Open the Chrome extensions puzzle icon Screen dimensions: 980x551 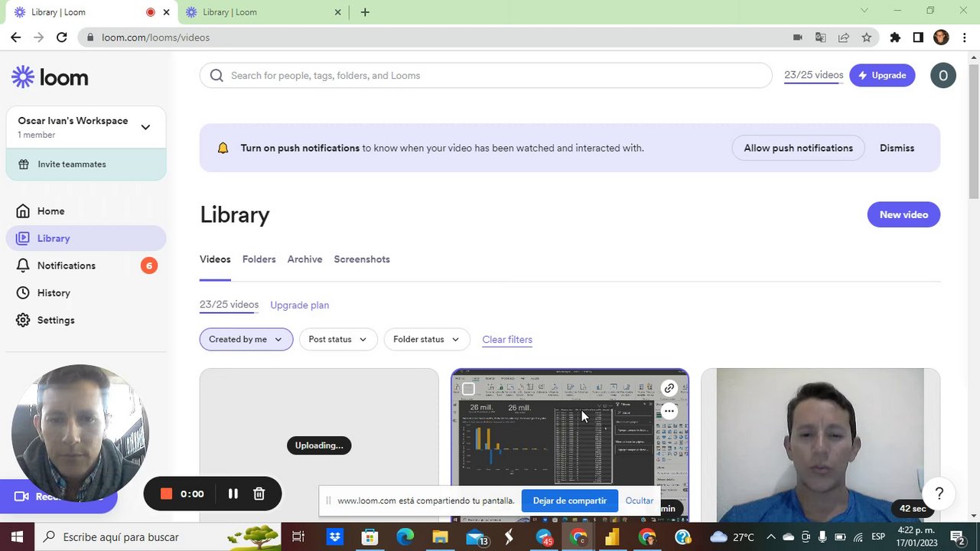click(x=895, y=37)
